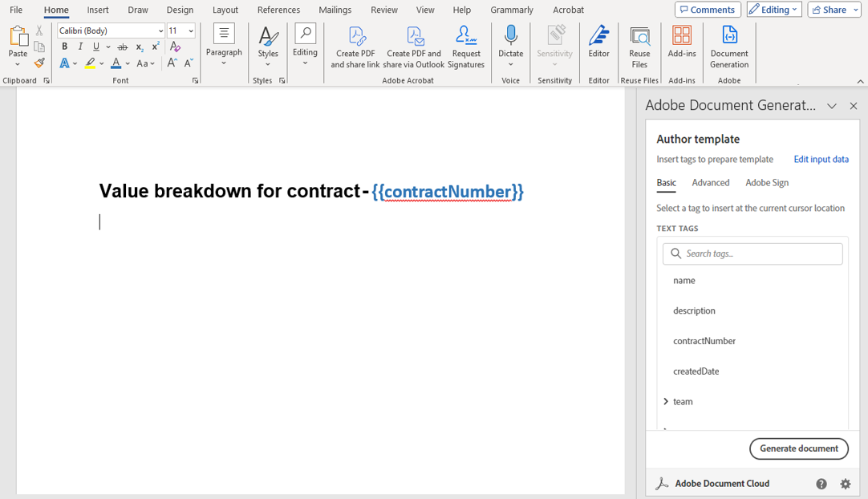Create PDF and share link
Image resolution: width=868 pixels, height=499 pixels.
[355, 47]
